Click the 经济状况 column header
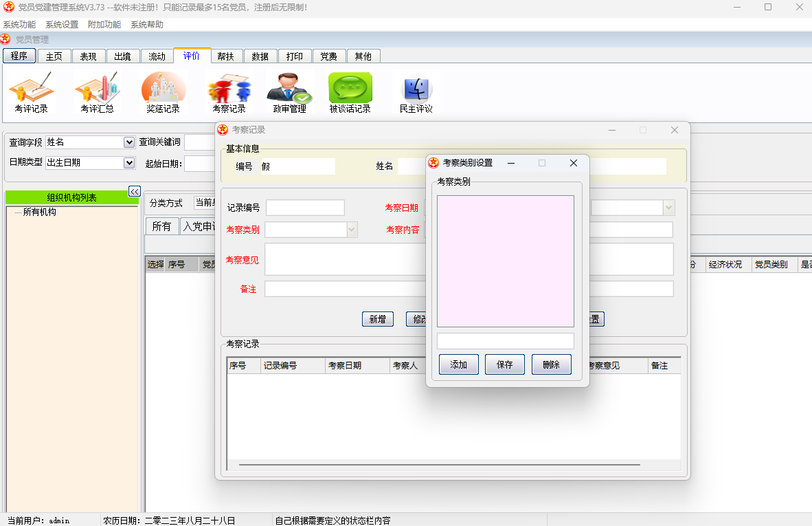This screenshot has width=812, height=526. coord(728,264)
